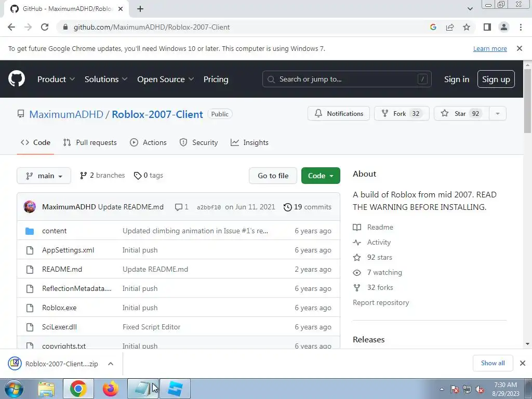Click the Sign in link

456,79
